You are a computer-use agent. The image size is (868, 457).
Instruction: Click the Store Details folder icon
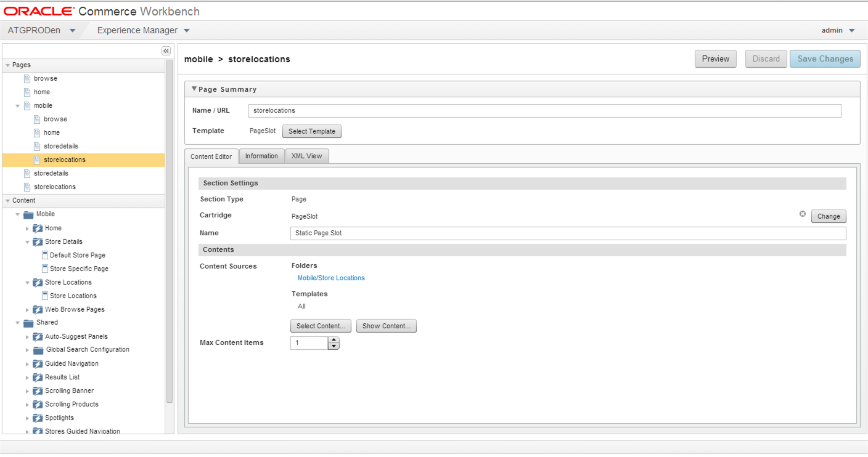tap(37, 241)
